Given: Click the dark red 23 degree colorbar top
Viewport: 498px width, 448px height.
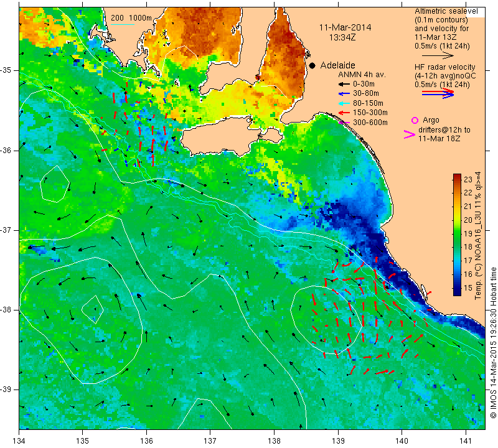Looking at the screenshot, I should [457, 178].
